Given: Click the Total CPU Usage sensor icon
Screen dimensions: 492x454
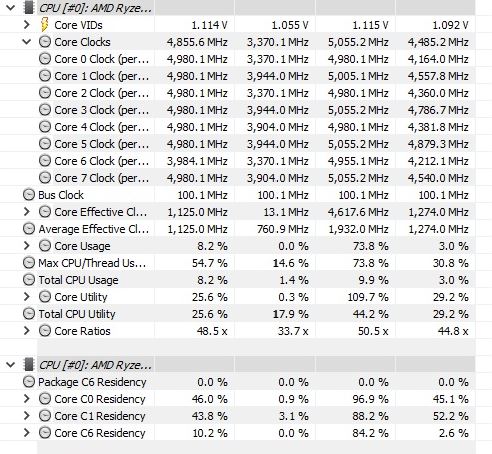Looking at the screenshot, I should click(x=29, y=280).
